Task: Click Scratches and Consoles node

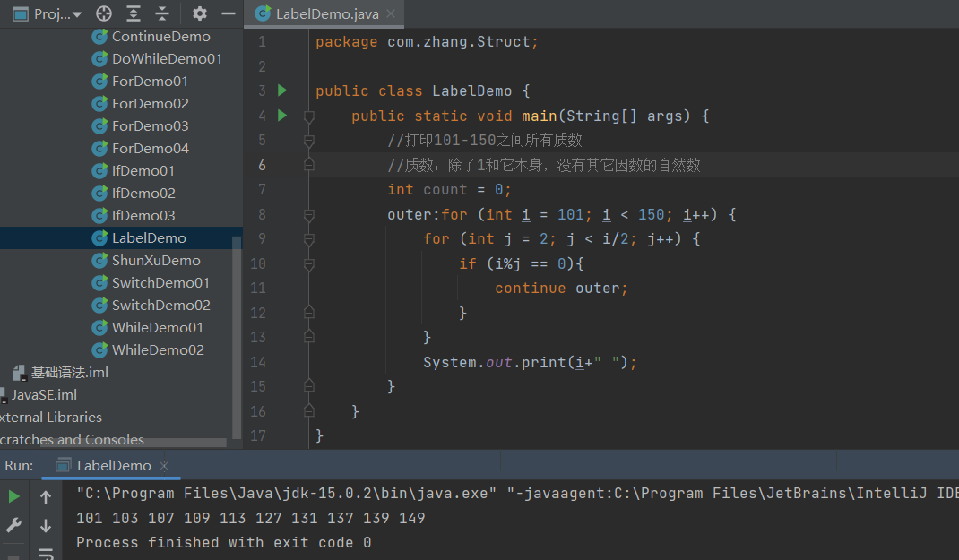Action: point(72,440)
